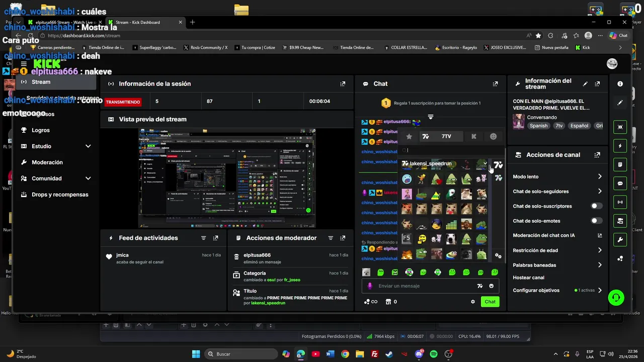Click the Spanish tag
This screenshot has height=362, width=644.
[x=538, y=126]
